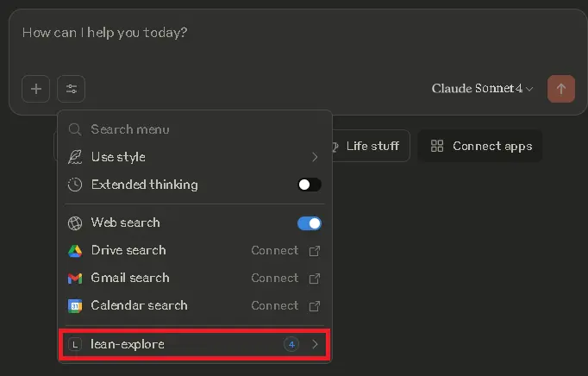Click the Web search globe icon
The height and width of the screenshot is (376, 588).
point(75,222)
